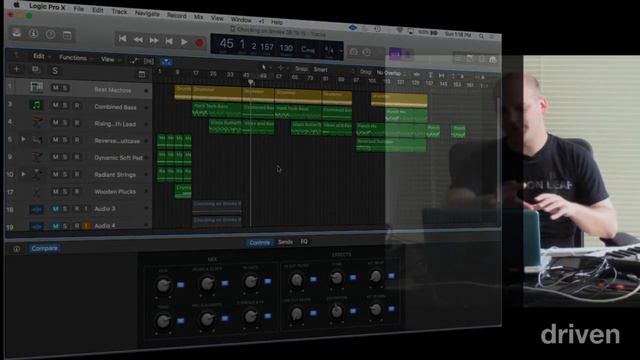This screenshot has width=640, height=360.
Task: Click the playhead marker in the ruler
Action: [251, 82]
